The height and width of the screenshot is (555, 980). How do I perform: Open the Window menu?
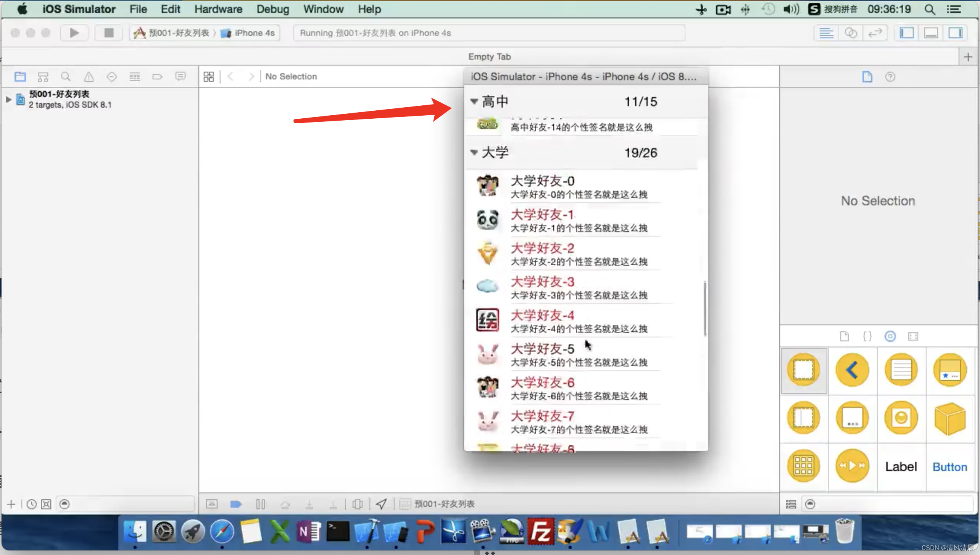324,9
